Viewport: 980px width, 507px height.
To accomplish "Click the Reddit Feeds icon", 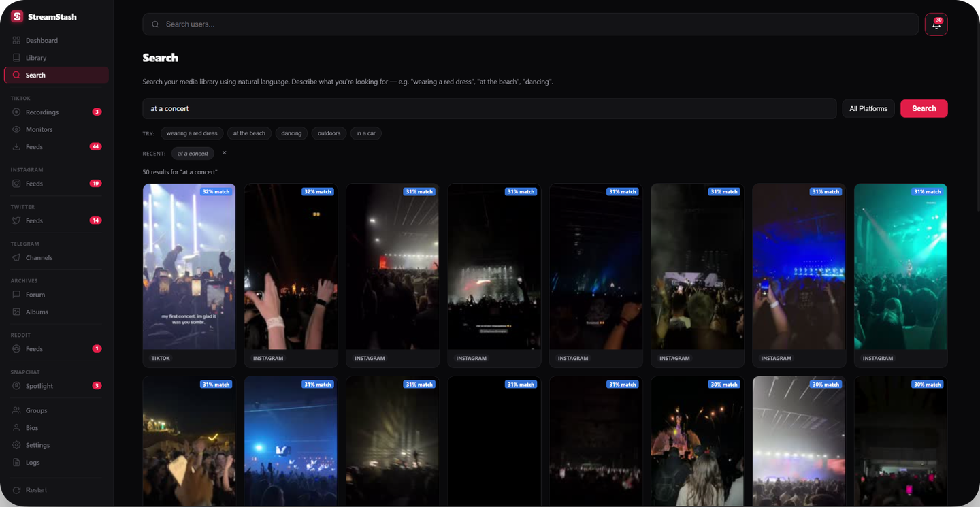I will [x=16, y=348].
